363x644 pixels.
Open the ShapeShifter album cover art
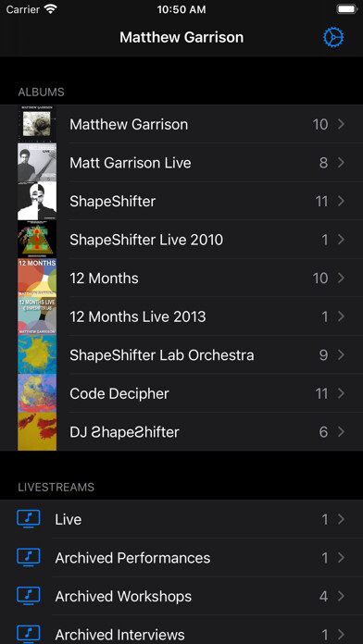(x=37, y=202)
